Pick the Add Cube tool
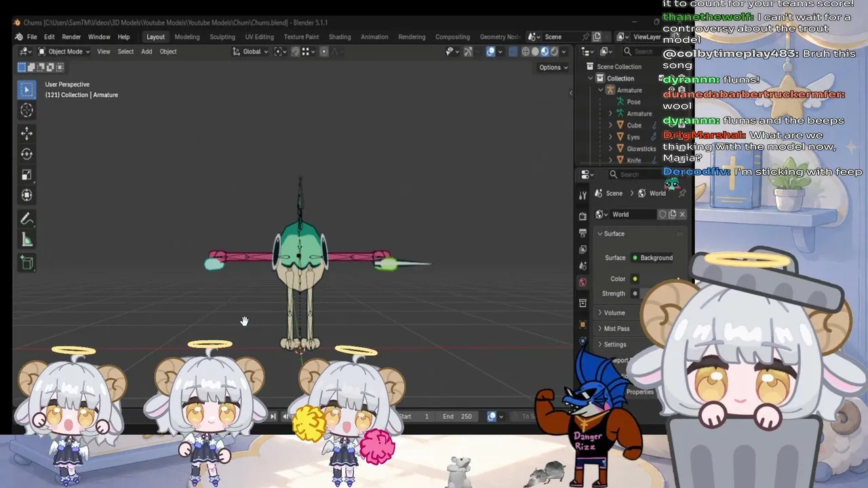Screen dimensions: 868x488 pyautogui.click(x=27, y=263)
